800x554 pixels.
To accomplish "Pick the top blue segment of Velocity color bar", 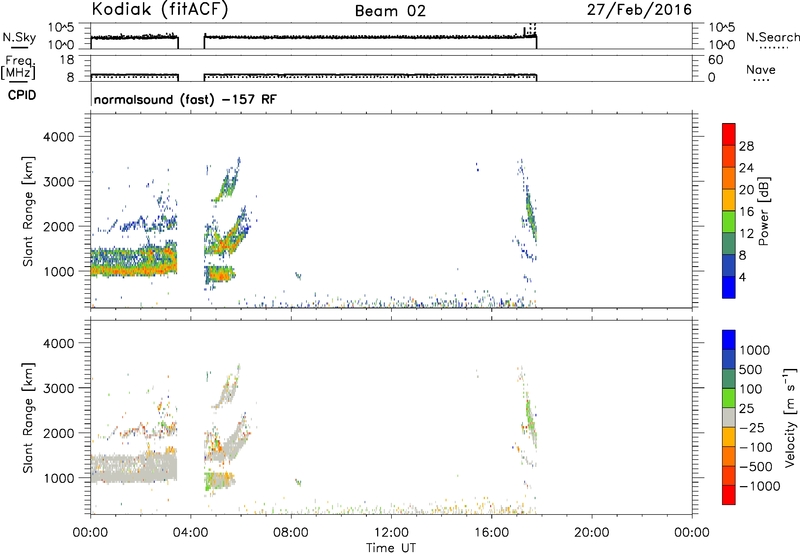I will point(729,340).
